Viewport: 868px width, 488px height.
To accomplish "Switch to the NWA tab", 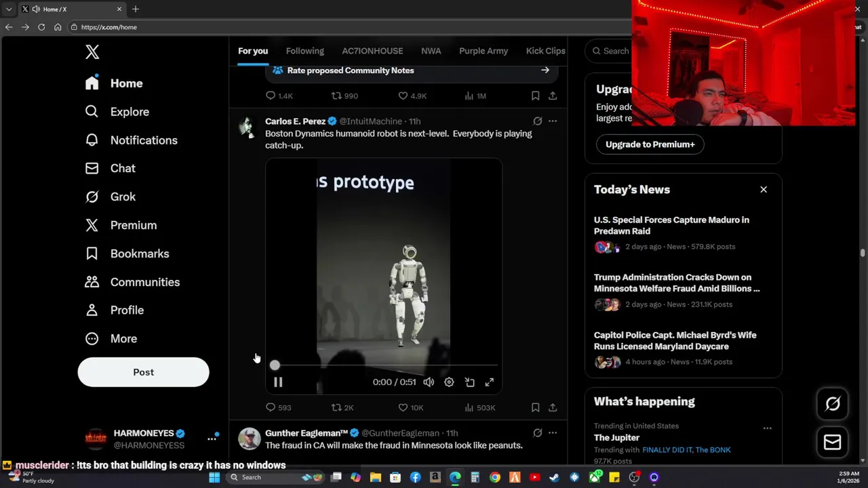I will point(431,51).
